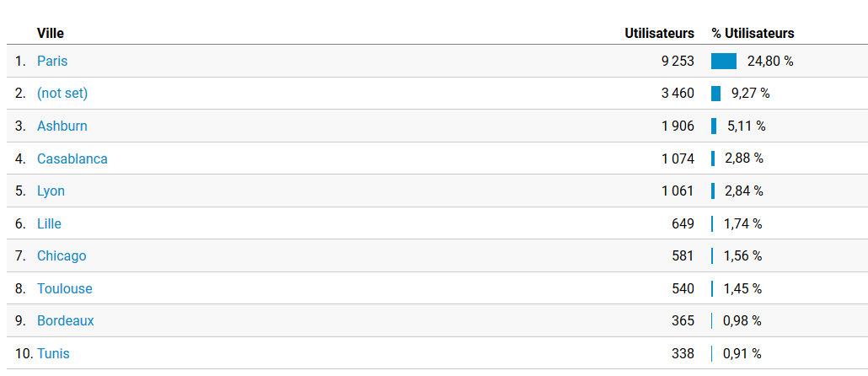This screenshot has height=376, width=868.
Task: Click the Lyon 2,84 % percentage value
Action: (x=744, y=191)
